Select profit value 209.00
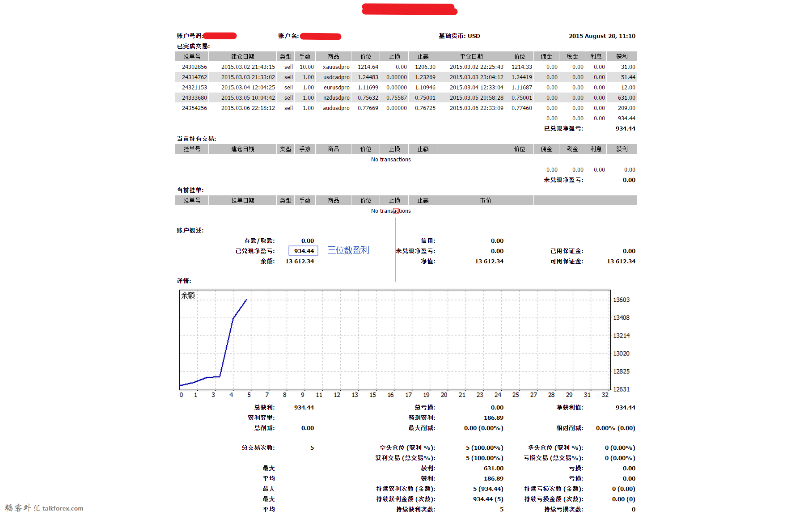 626,108
